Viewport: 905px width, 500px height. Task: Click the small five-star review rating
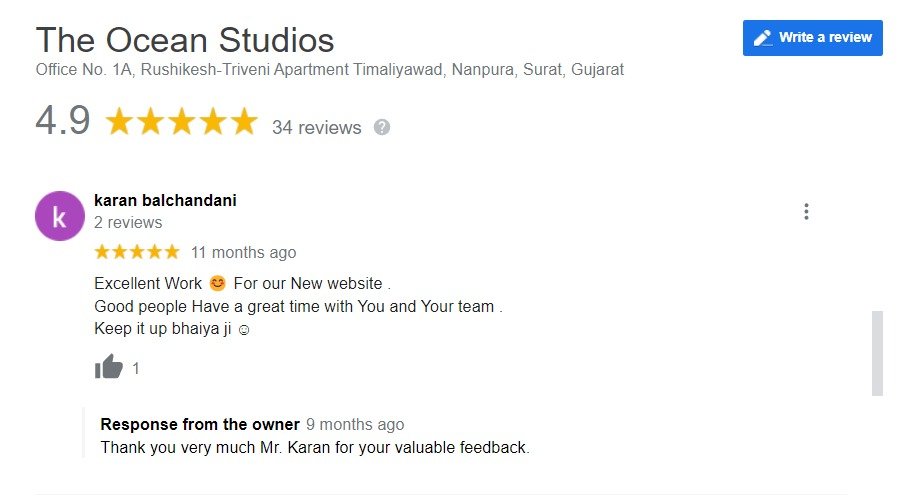coord(137,252)
